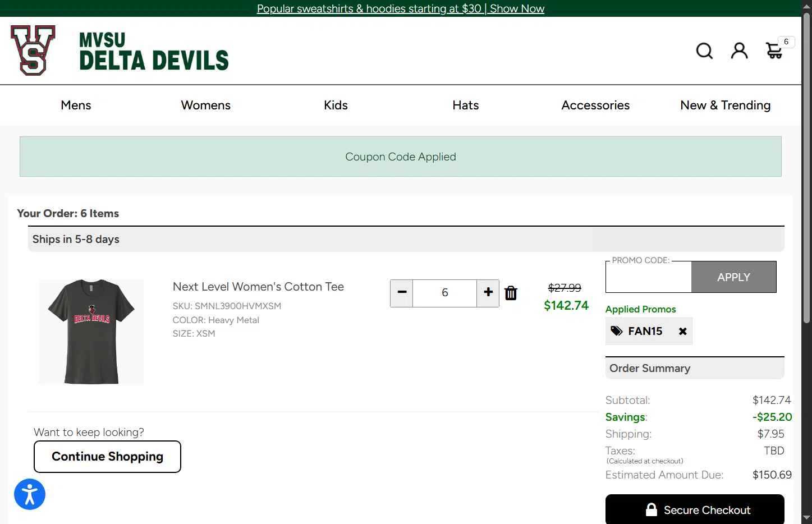Focus the promo code input field
812x524 pixels.
click(x=649, y=278)
